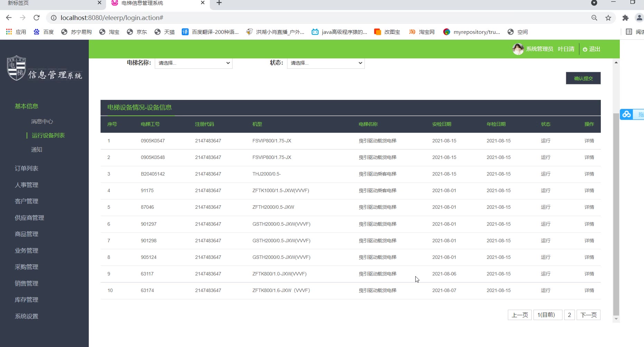This screenshot has width=644, height=347.
Task: Open the 空间 bookmark
Action: click(x=518, y=32)
